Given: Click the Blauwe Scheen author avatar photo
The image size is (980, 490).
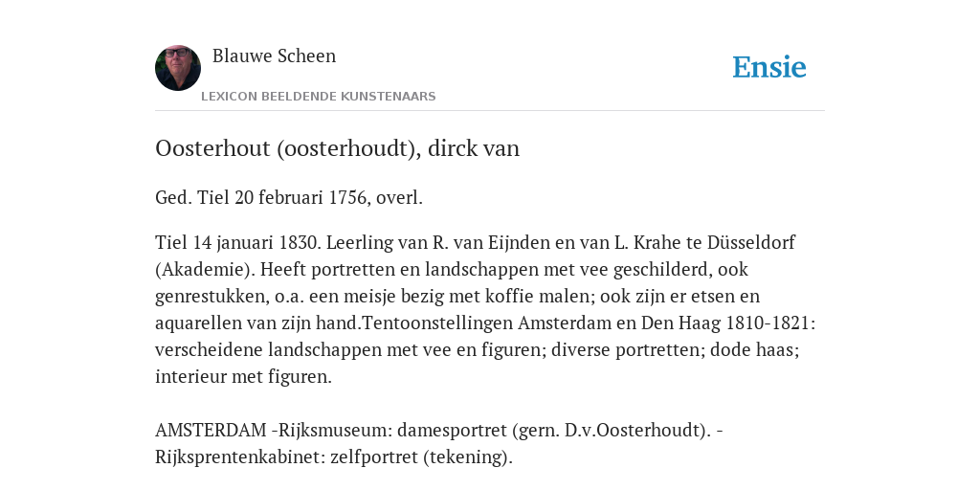Looking at the screenshot, I should pyautogui.click(x=178, y=68).
